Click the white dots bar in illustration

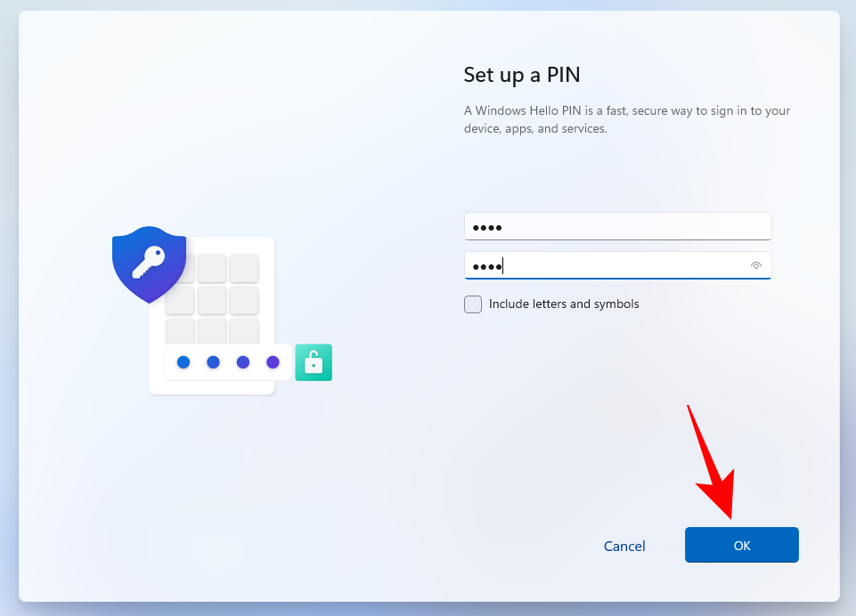tap(228, 362)
